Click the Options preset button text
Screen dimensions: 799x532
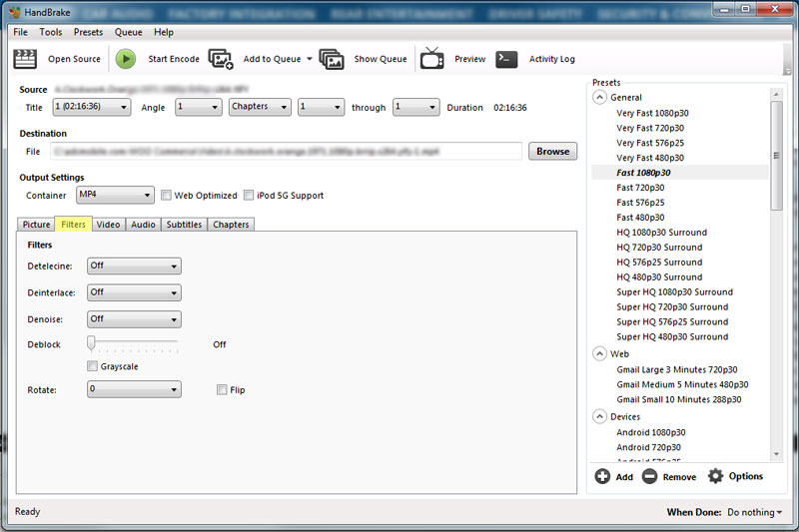pos(746,476)
